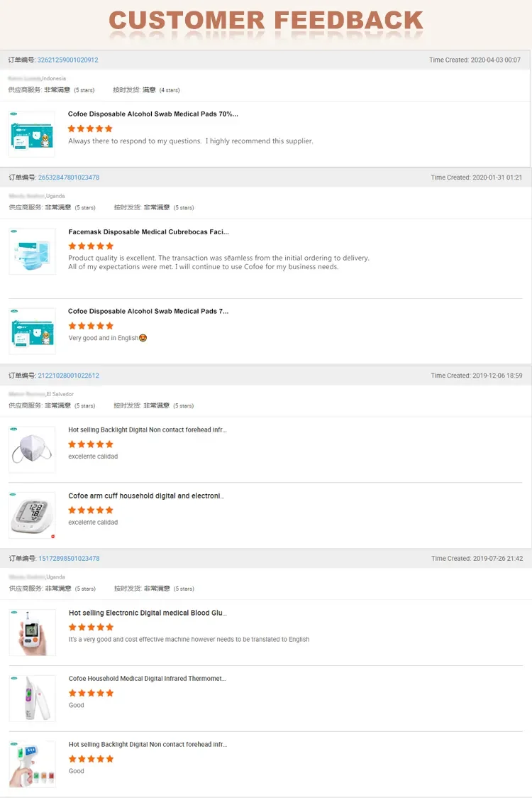Open order number 21221028001022612
The height and width of the screenshot is (798, 532).
point(69,376)
